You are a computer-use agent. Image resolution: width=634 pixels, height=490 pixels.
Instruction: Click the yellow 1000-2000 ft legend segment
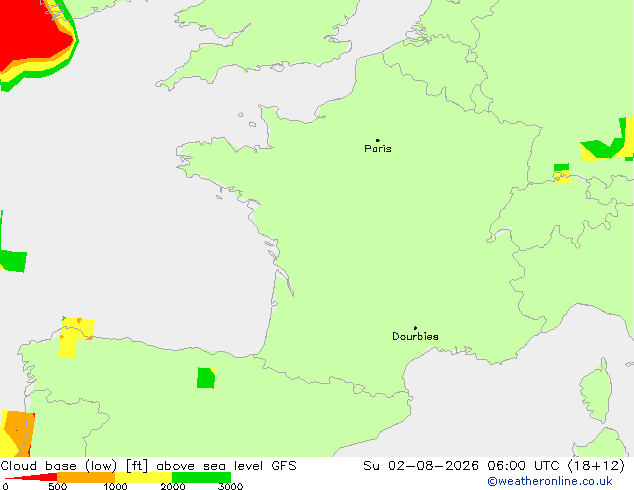point(144,477)
